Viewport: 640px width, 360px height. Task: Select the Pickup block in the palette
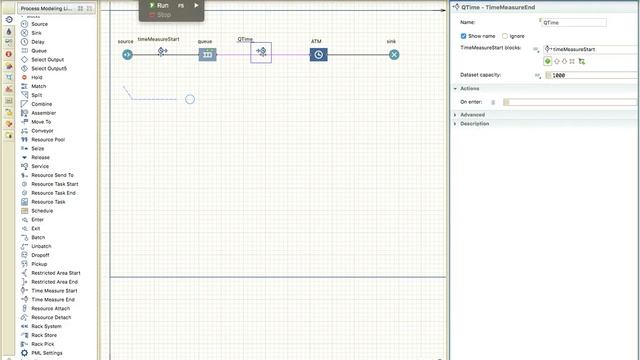[x=34, y=264]
